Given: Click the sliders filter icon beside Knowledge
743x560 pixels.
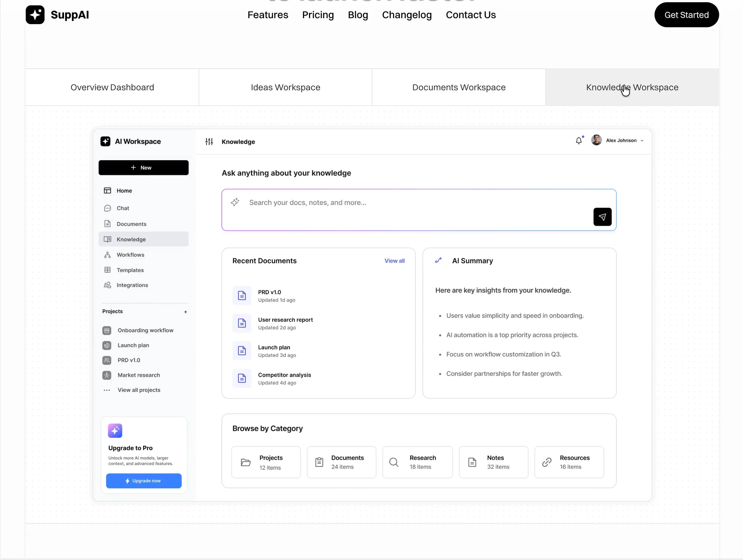Looking at the screenshot, I should (209, 141).
